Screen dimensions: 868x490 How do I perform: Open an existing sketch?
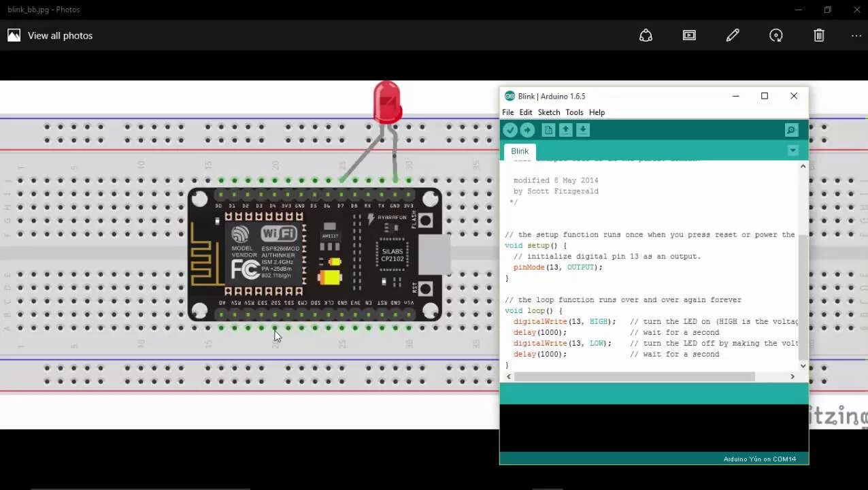point(565,129)
